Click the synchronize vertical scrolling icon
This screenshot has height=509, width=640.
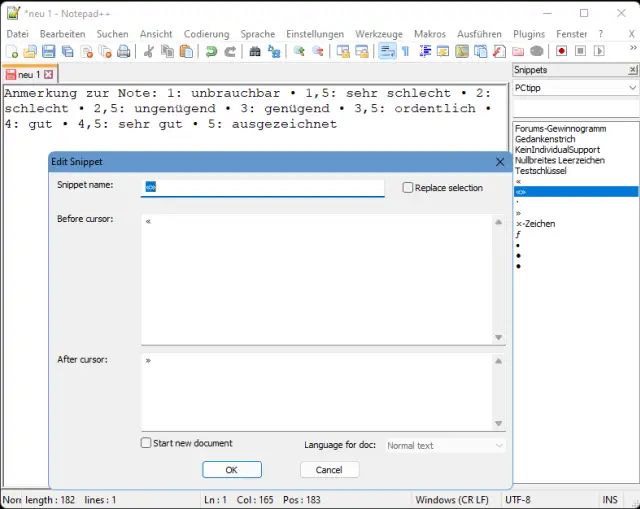tap(343, 51)
